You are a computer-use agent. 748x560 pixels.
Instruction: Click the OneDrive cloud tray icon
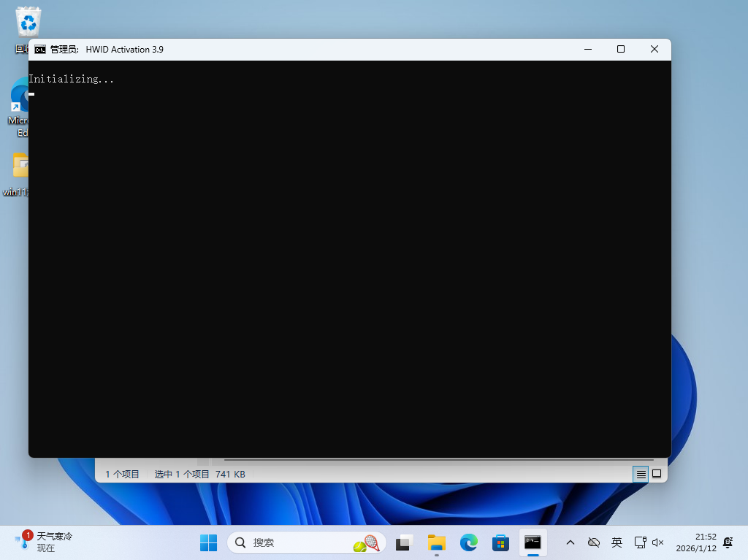point(594,542)
